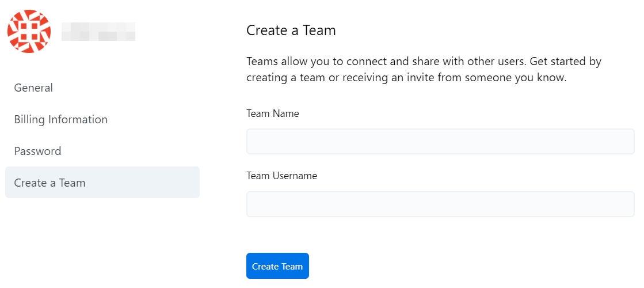
Task: Place cursor in the input below Team Name
Action: click(440, 142)
